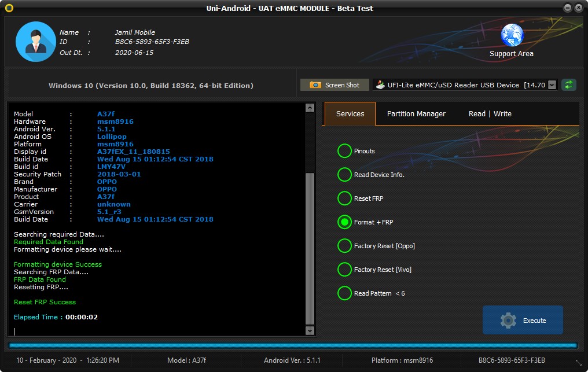Select the Pinouts radio option
Screen dimensions: 588x372
click(344, 151)
